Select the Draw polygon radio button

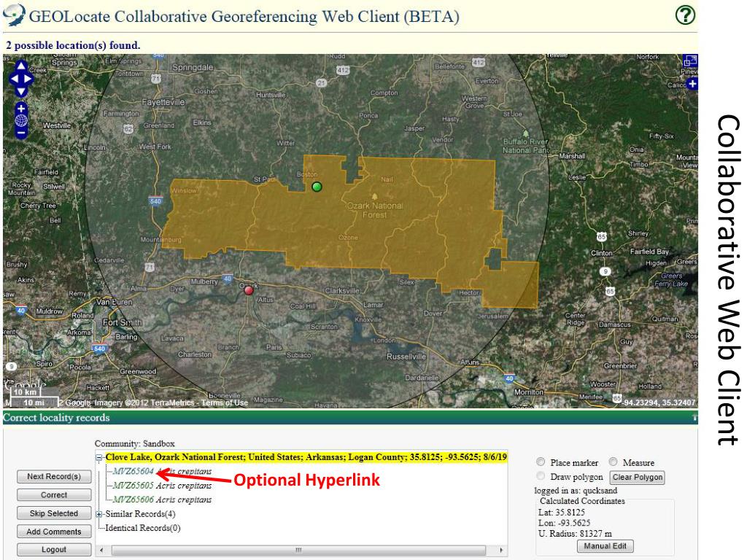541,476
